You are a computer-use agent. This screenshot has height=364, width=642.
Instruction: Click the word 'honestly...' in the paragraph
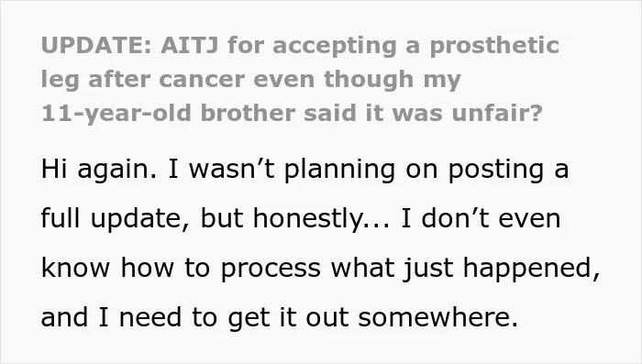321,219
